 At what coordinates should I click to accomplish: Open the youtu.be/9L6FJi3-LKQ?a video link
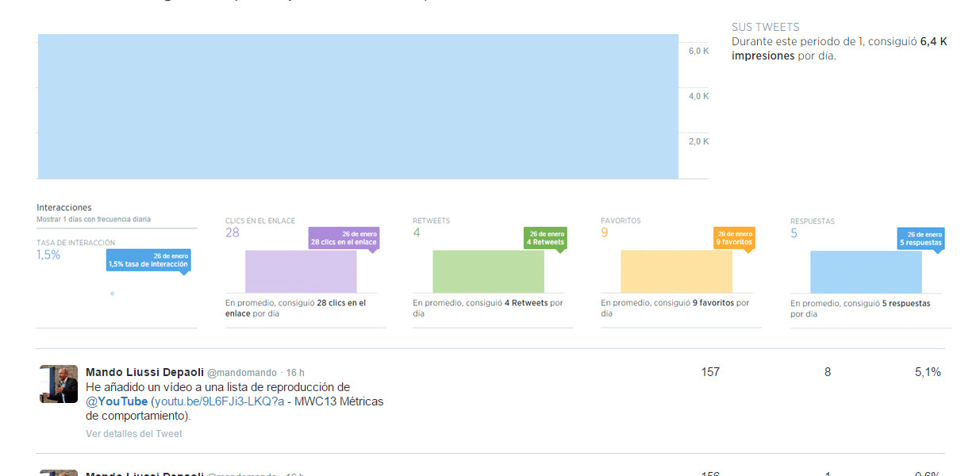click(217, 401)
